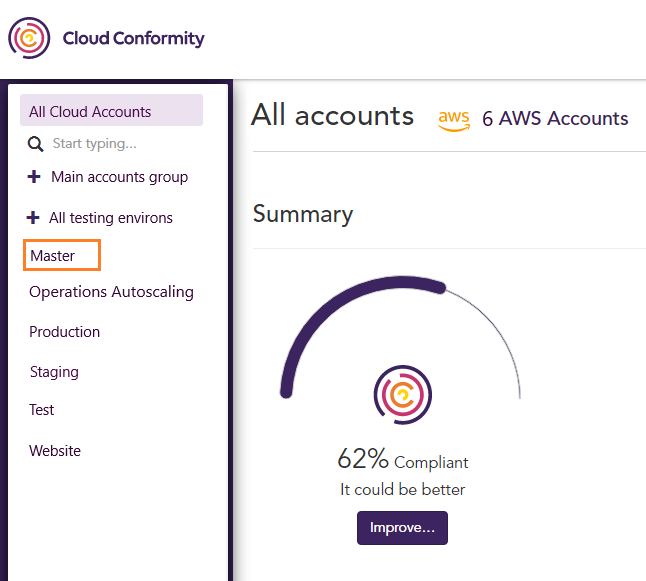Screen dimensions: 646x581
Task: Click the Improve... button
Action: coord(403,528)
